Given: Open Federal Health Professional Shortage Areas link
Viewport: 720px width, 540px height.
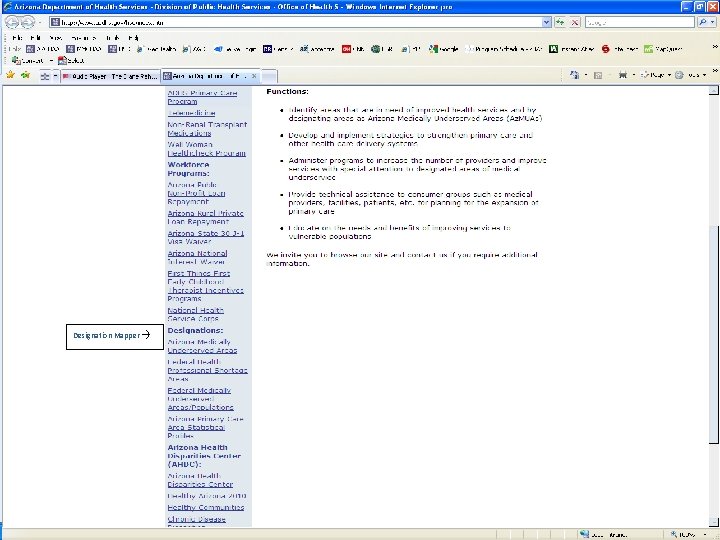Looking at the screenshot, I should [x=207, y=370].
